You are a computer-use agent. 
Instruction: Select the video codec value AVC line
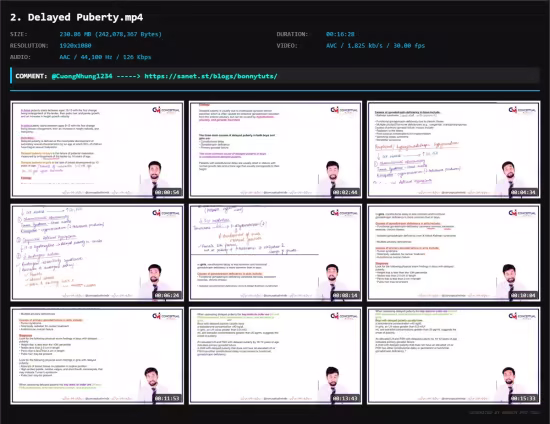[375, 46]
